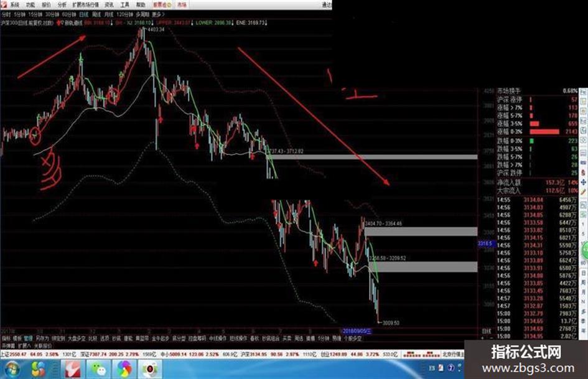Screen dimensions: 588x379
Task: Switch to the 5分钟 period tab at the top
Action: point(19,15)
